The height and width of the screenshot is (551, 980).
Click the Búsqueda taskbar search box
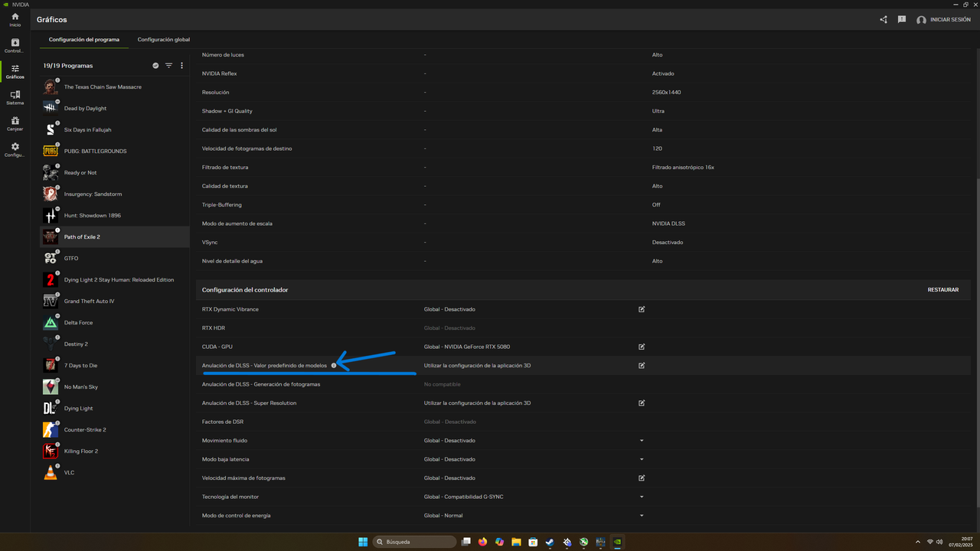(x=414, y=542)
